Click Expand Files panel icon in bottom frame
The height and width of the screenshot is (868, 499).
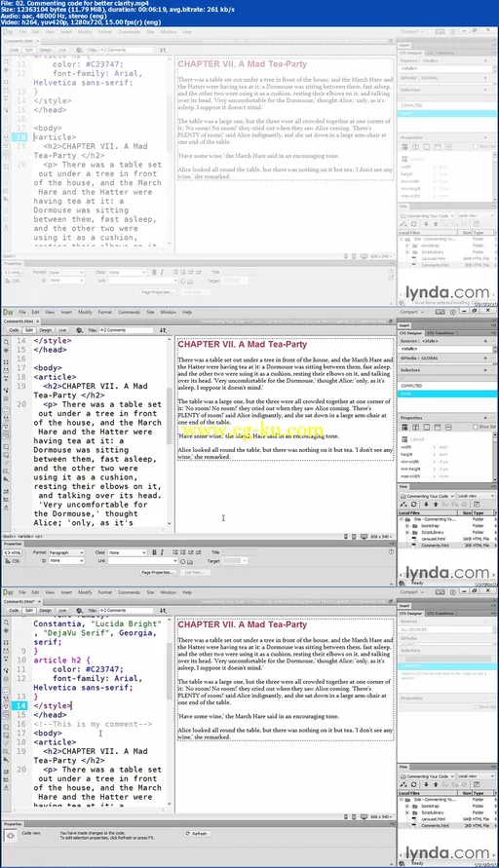click(477, 784)
